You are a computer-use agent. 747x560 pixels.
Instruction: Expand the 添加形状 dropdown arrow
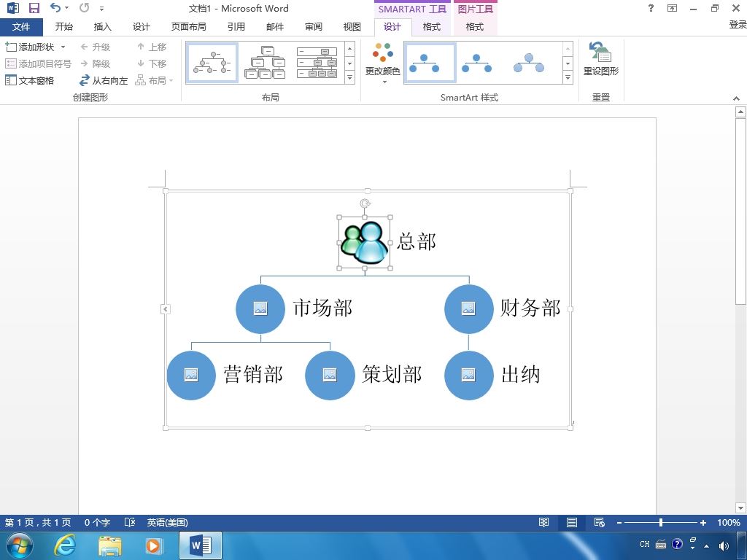pyautogui.click(x=63, y=47)
